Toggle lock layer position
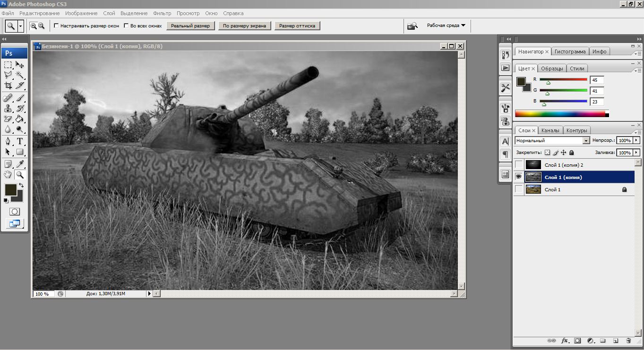Screen dimensions: 644x350 pyautogui.click(x=564, y=153)
